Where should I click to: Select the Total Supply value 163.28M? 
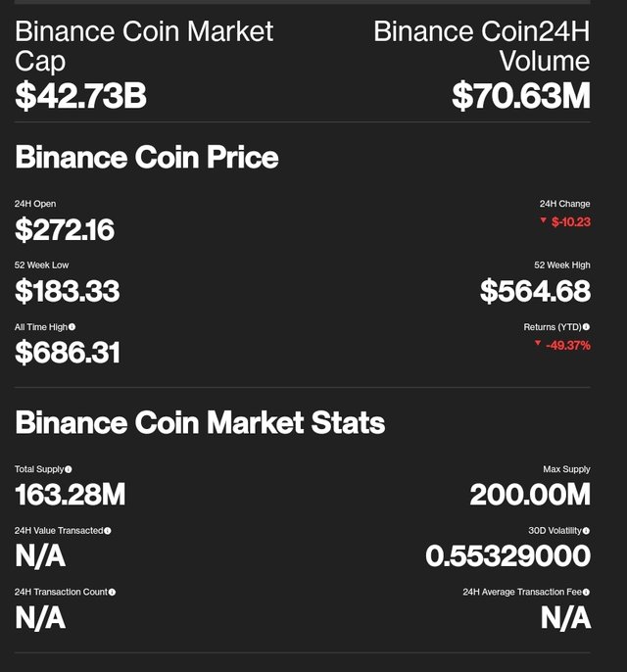[x=70, y=494]
